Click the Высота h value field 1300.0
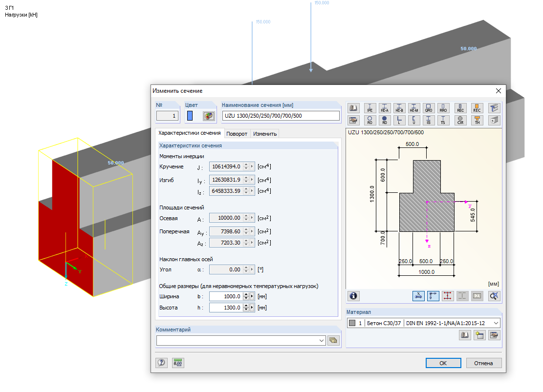The height and width of the screenshot is (392, 543). 226,308
